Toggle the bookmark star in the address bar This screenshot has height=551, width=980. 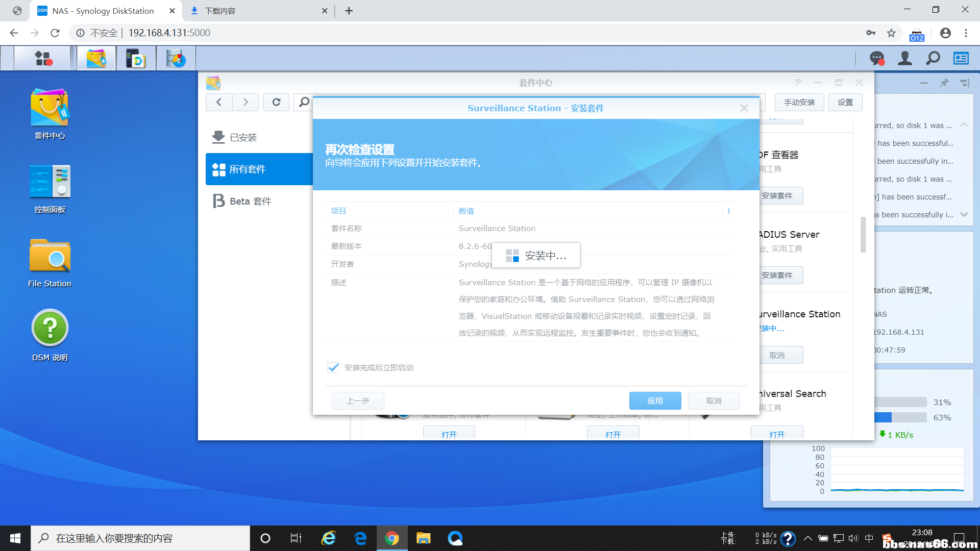click(x=891, y=33)
